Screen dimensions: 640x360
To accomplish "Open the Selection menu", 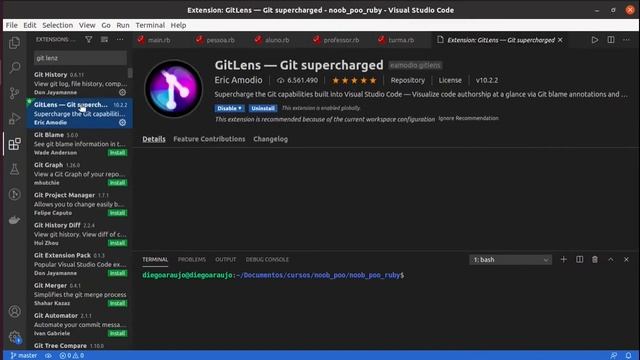I will (58, 25).
